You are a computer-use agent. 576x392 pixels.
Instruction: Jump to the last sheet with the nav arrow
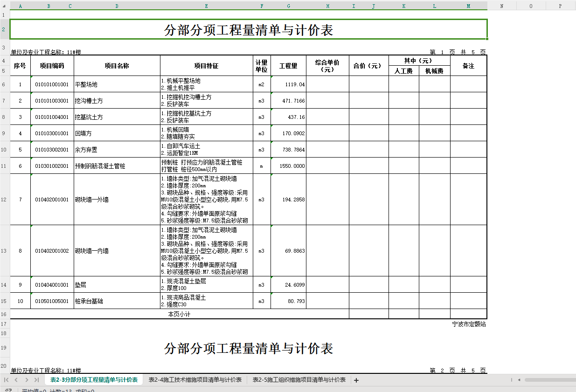tap(36, 380)
